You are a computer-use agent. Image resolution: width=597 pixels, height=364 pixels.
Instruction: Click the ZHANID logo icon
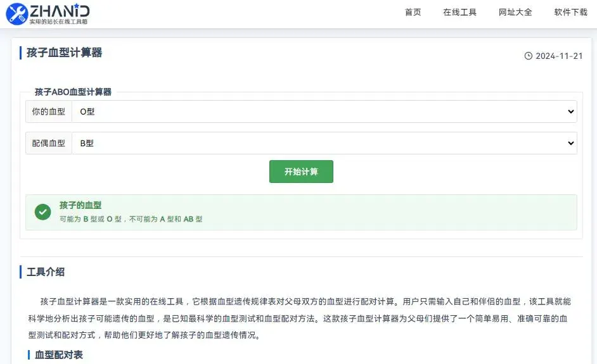(17, 14)
